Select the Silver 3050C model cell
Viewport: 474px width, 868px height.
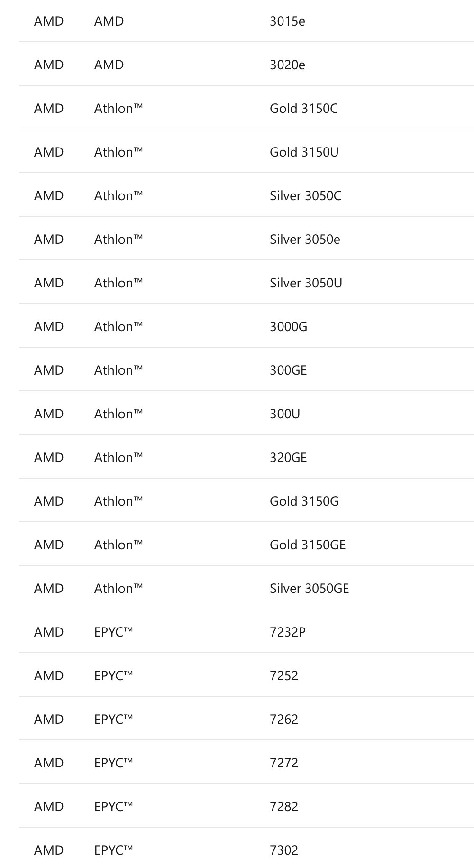coord(305,196)
